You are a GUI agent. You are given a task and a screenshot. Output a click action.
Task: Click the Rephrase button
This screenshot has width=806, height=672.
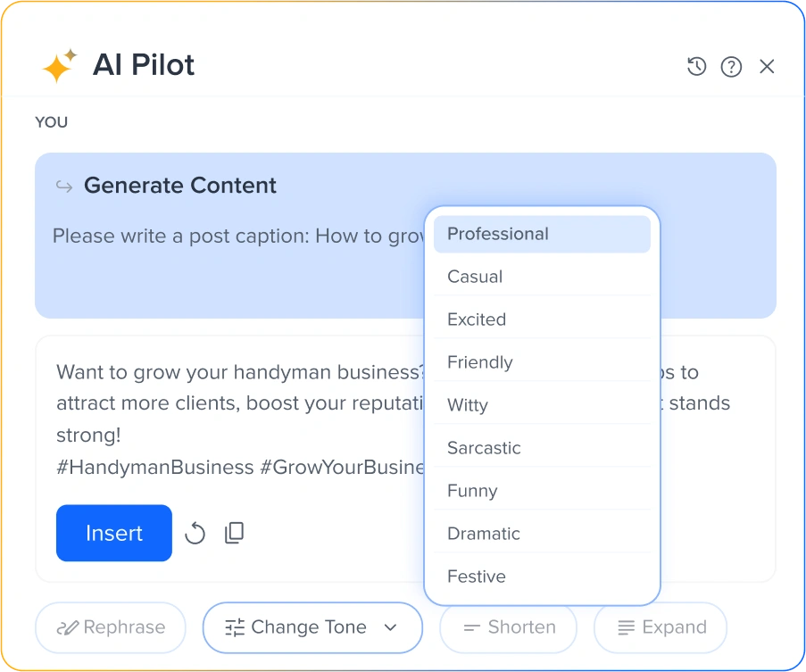pos(111,627)
